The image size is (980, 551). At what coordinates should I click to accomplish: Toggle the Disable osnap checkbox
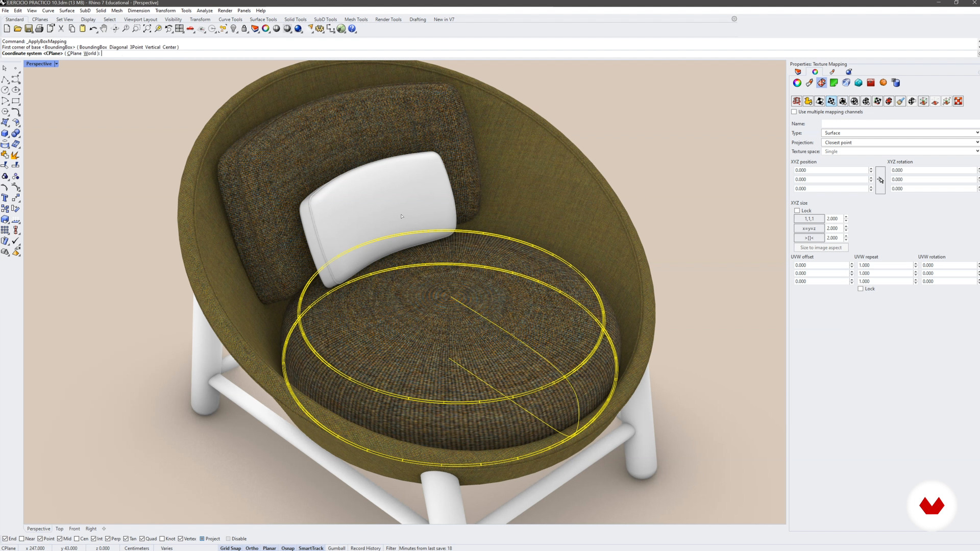coord(228,539)
